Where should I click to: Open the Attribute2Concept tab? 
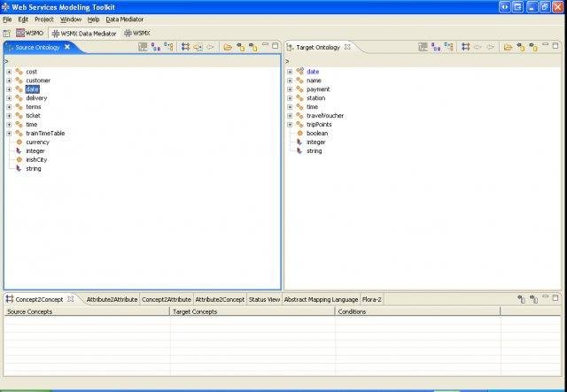point(220,299)
